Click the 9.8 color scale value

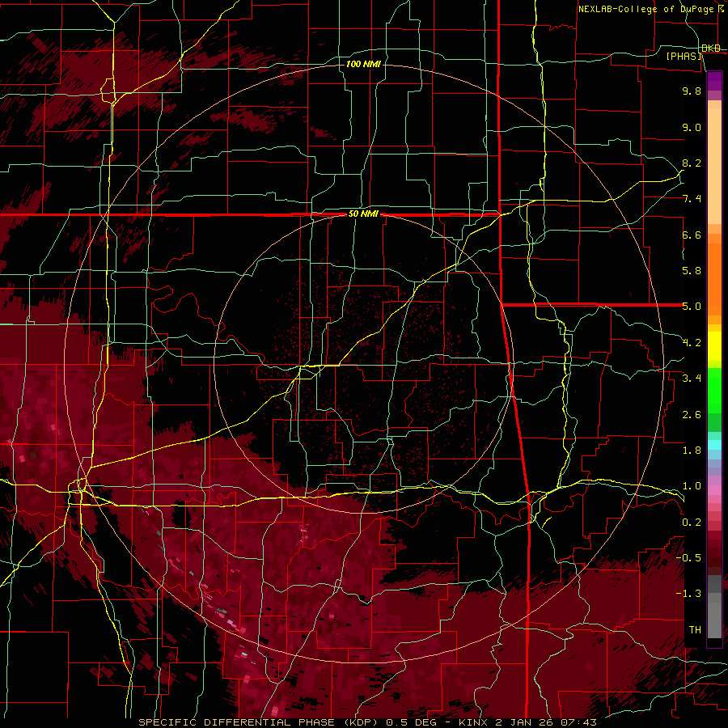coord(692,91)
